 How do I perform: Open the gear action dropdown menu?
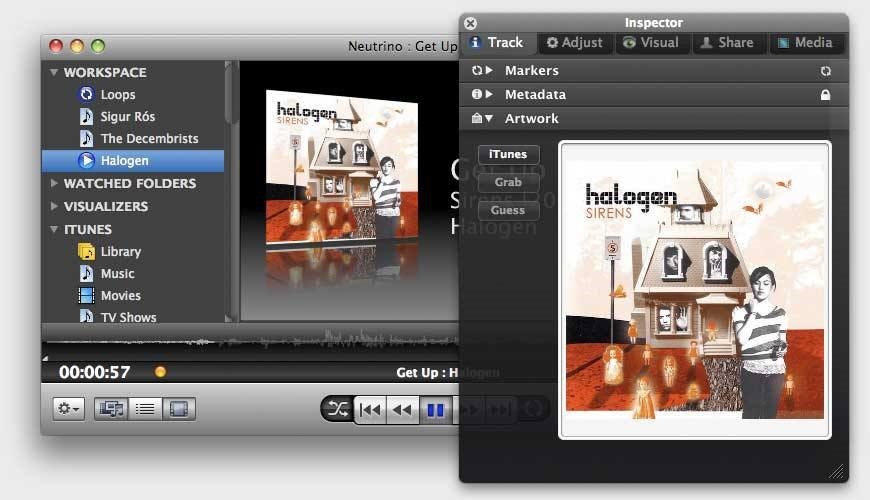pos(69,409)
